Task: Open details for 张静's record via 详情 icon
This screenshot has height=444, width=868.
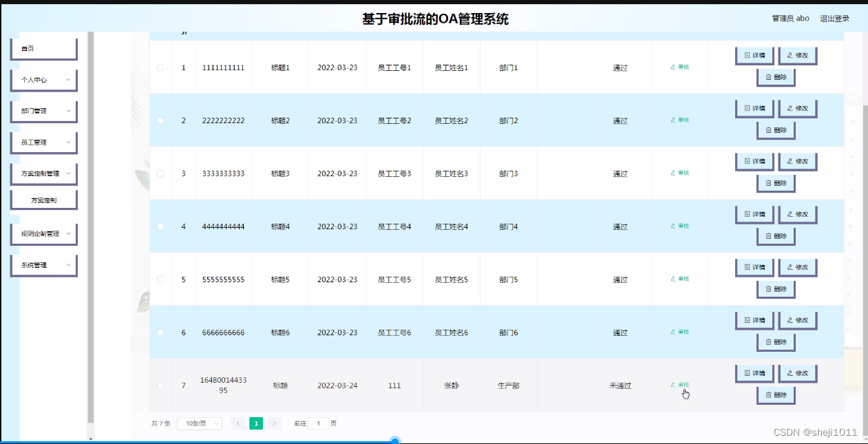Action: pos(754,372)
